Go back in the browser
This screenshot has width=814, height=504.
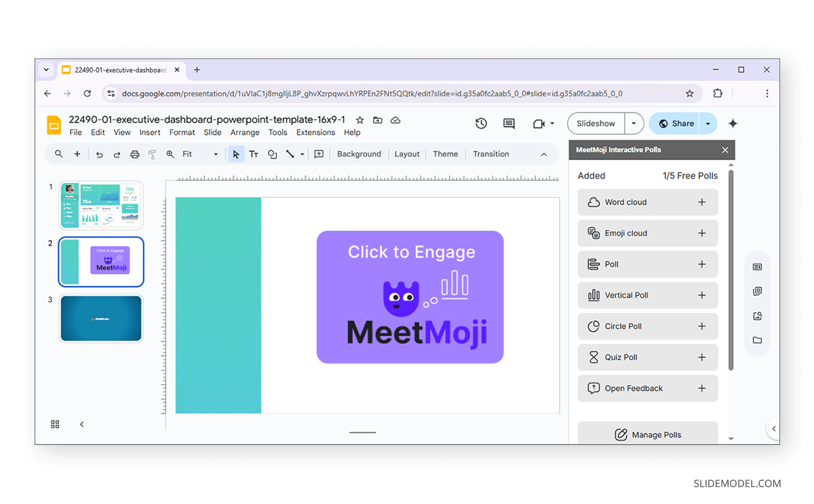pyautogui.click(x=47, y=94)
